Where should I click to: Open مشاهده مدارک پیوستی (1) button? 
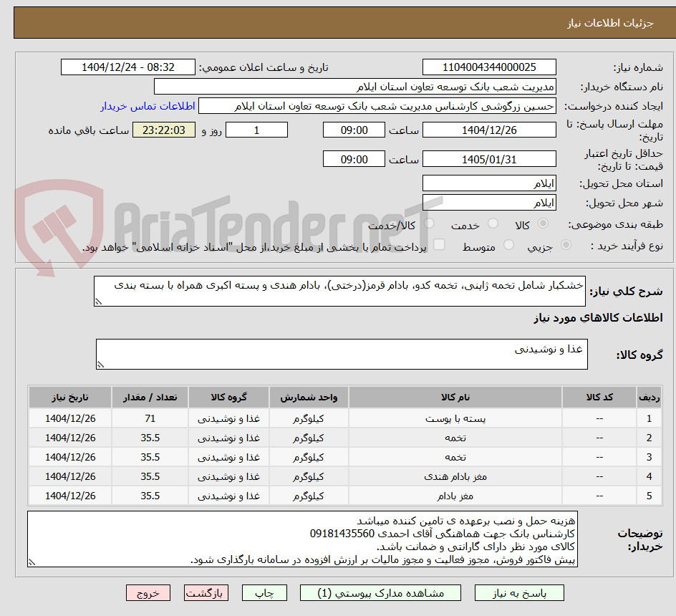point(380,593)
